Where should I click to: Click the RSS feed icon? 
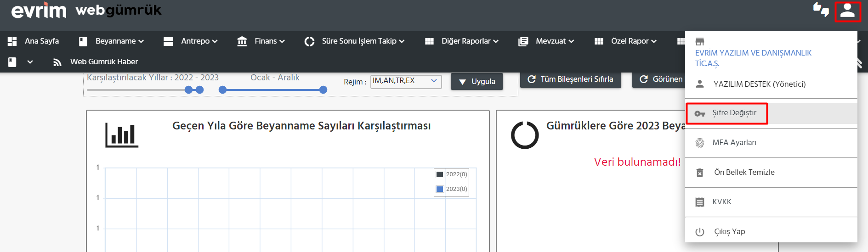tap(57, 62)
